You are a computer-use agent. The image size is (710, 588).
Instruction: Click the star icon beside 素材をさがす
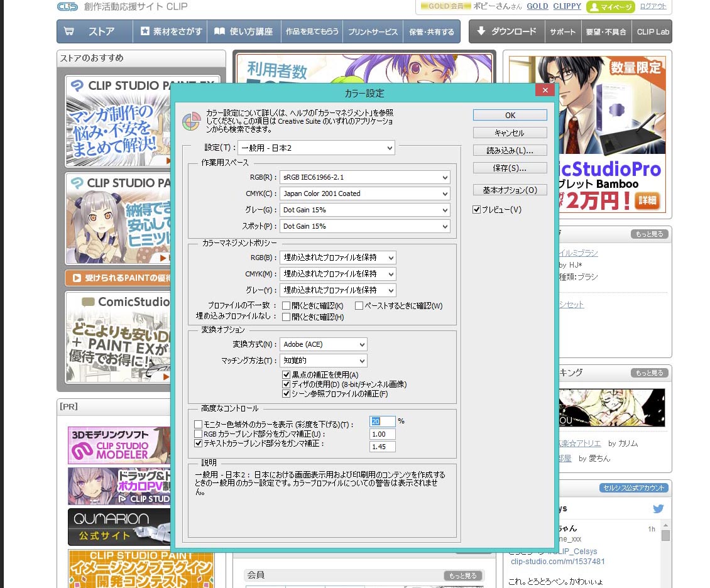click(x=145, y=31)
